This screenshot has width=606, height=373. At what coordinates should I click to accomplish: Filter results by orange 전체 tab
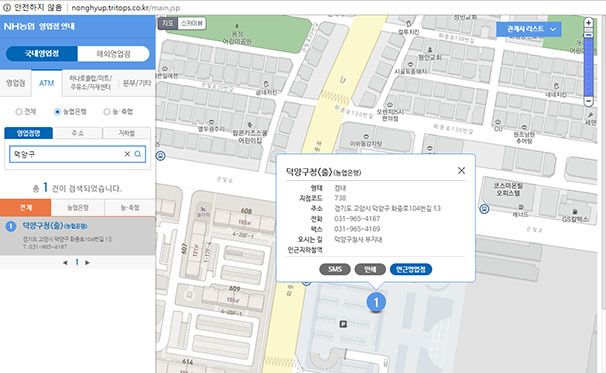26,208
